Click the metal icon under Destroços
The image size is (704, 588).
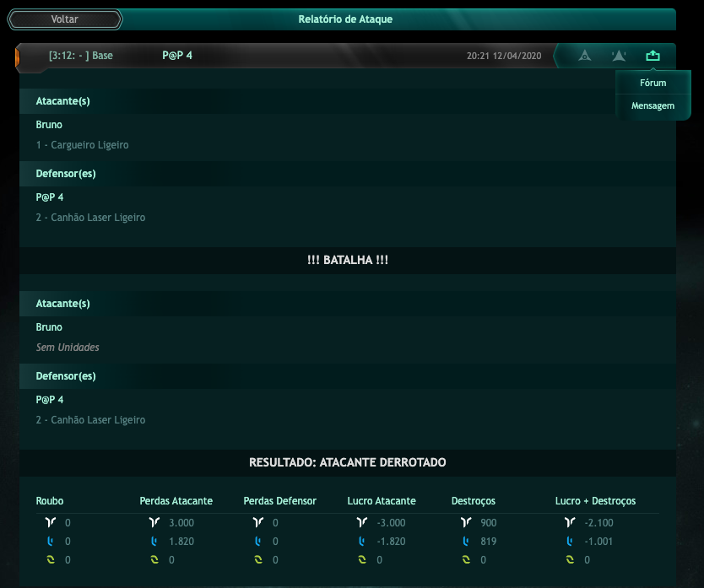466,522
